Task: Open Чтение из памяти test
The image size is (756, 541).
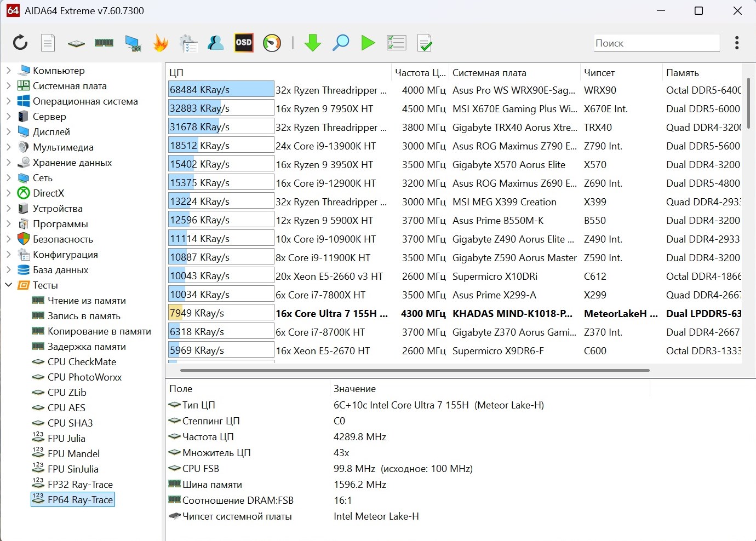Action: [x=87, y=301]
